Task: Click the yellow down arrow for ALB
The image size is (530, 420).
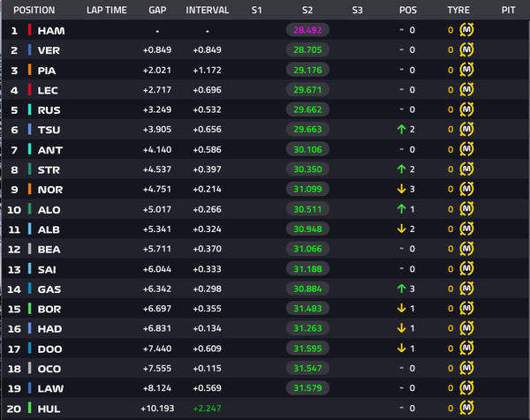Action: point(401,229)
